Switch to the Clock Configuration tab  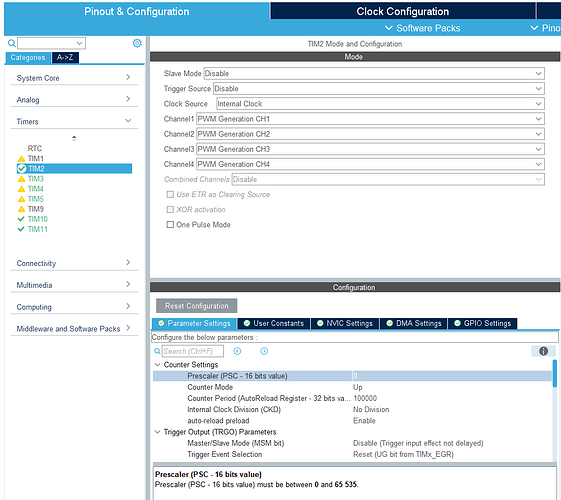pos(403,11)
